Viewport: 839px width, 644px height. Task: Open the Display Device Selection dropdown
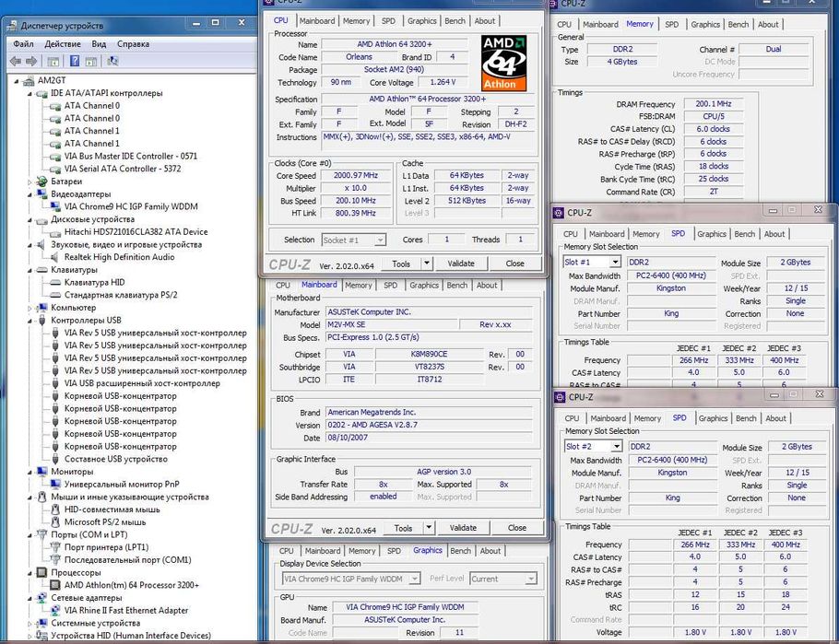[x=415, y=579]
